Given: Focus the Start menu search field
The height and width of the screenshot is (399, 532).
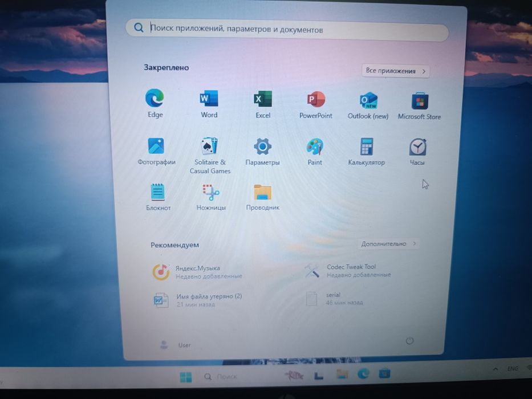Looking at the screenshot, I should 287,29.
